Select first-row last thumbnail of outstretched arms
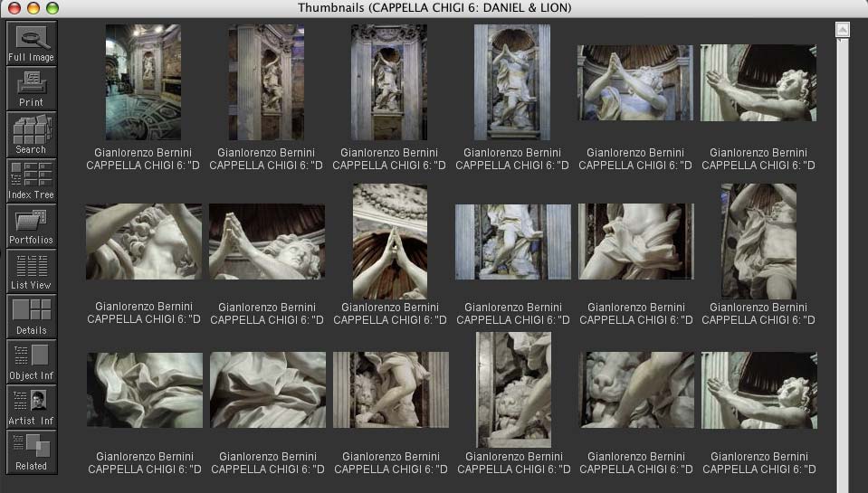 coord(758,83)
